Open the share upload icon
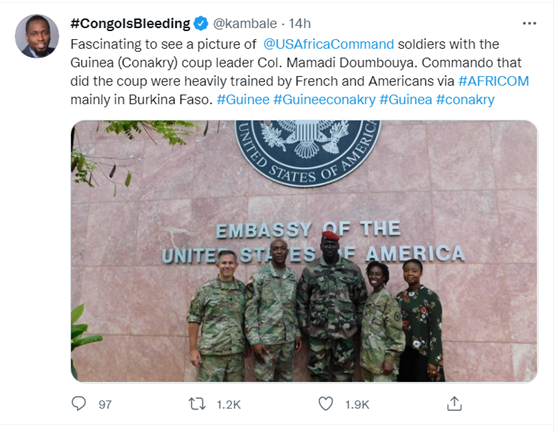The height and width of the screenshot is (433, 554). pyautogui.click(x=454, y=404)
